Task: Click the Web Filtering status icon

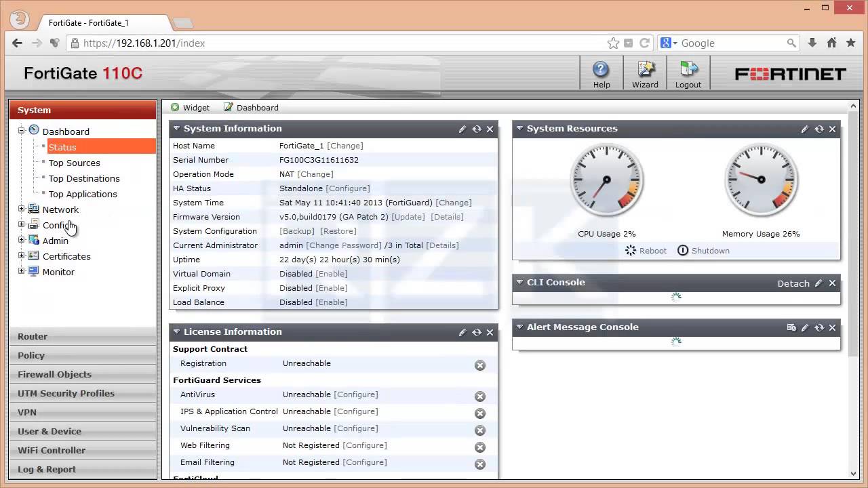Action: coord(480,447)
